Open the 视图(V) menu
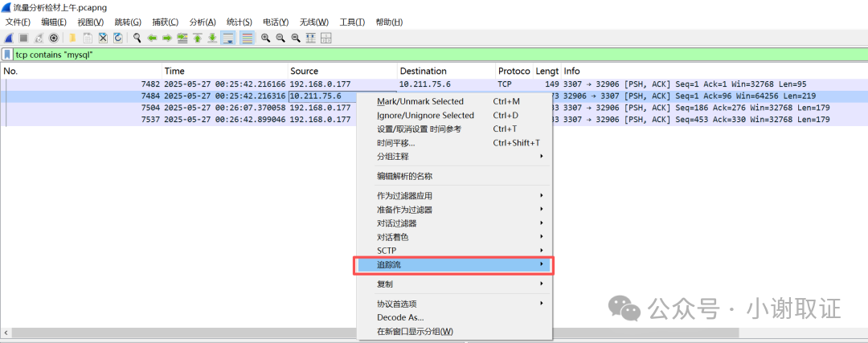Image resolution: width=868 pixels, height=343 pixels. point(91,22)
